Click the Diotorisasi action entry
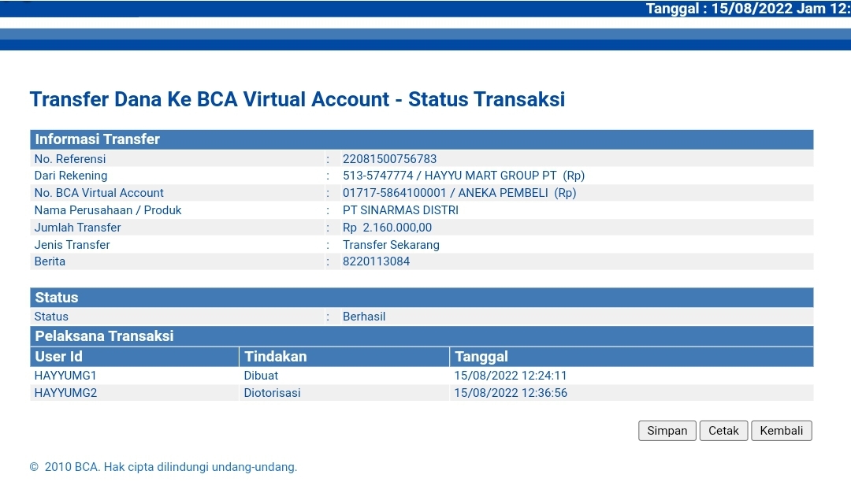851x504 pixels. [272, 393]
